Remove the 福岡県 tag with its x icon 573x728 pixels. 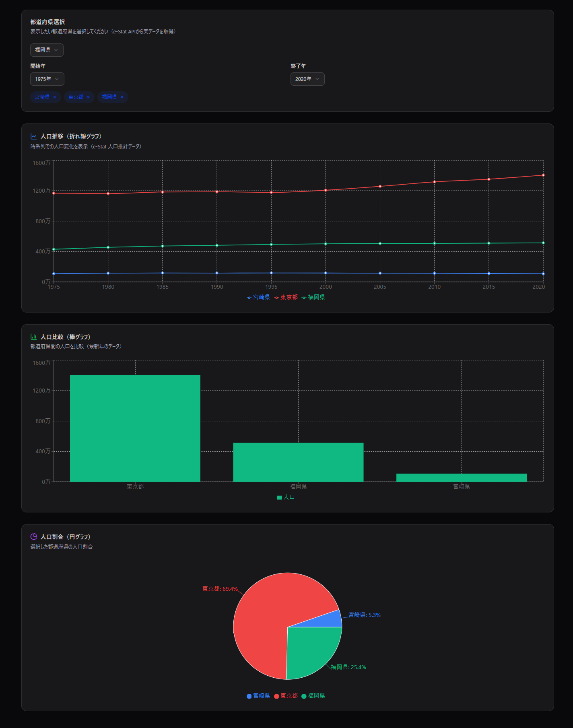122,97
